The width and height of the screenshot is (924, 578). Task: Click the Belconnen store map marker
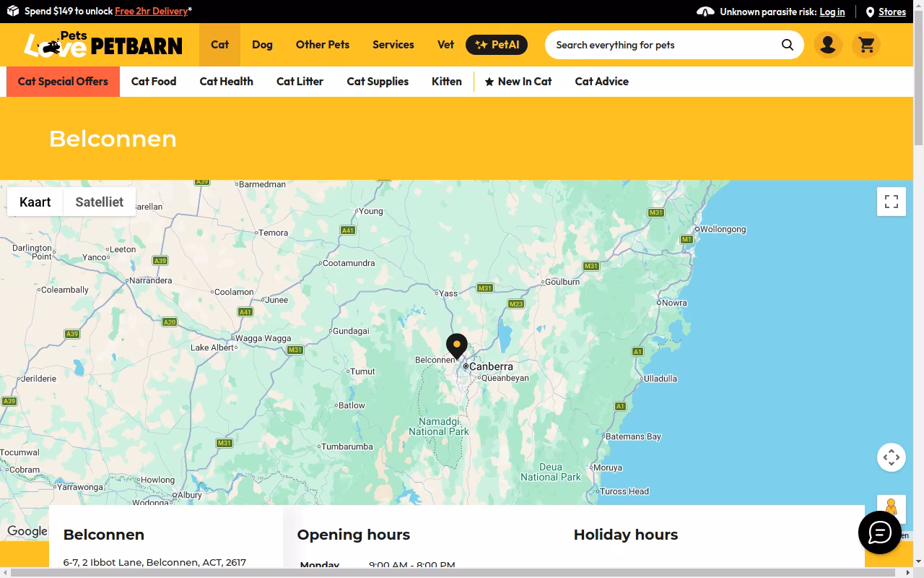[457, 346]
